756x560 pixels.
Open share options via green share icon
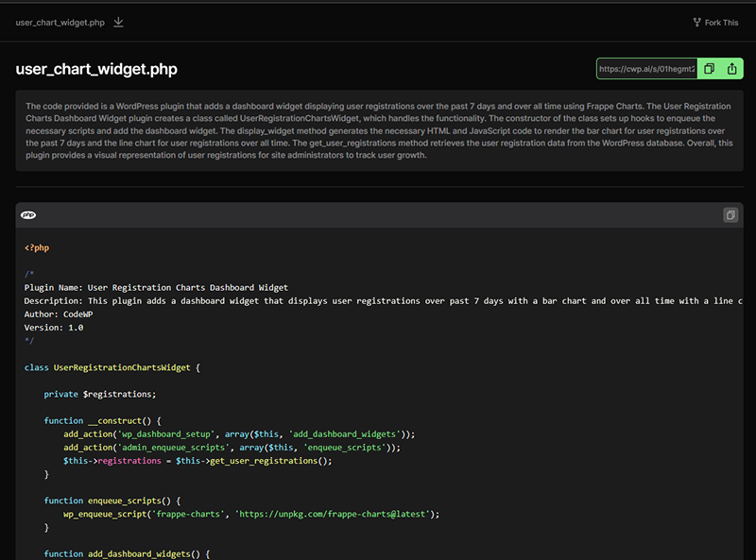(731, 69)
